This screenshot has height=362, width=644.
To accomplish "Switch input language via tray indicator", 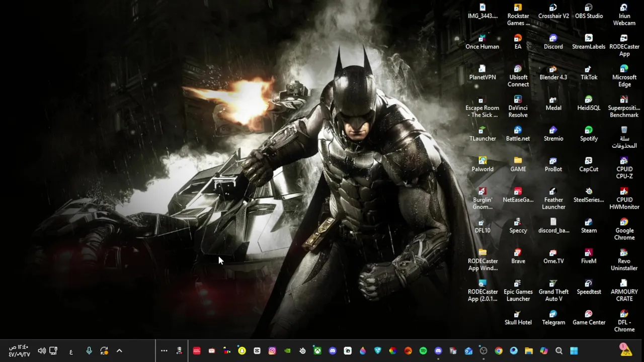I will pyautogui.click(x=71, y=351).
